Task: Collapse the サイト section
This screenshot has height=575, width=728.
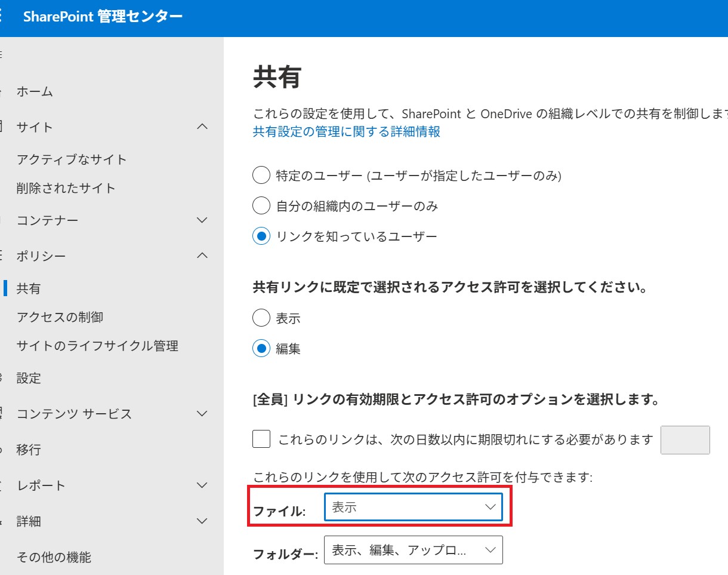Action: pyautogui.click(x=202, y=127)
